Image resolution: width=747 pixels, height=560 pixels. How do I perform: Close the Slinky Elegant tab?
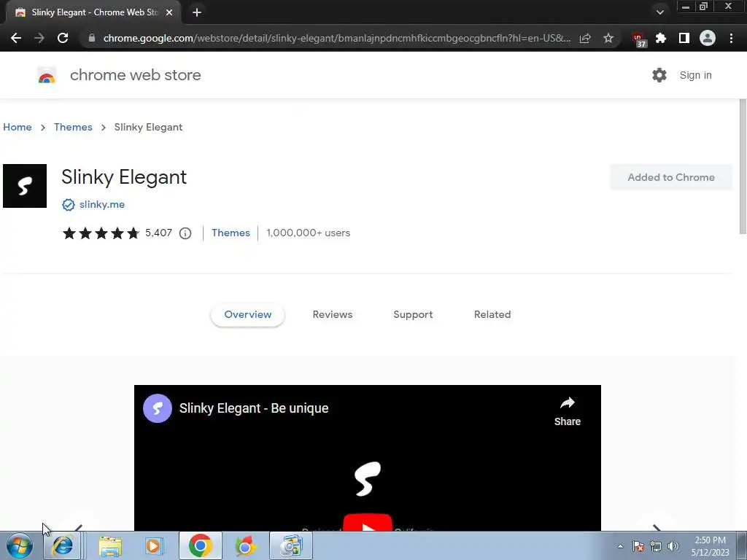point(169,12)
